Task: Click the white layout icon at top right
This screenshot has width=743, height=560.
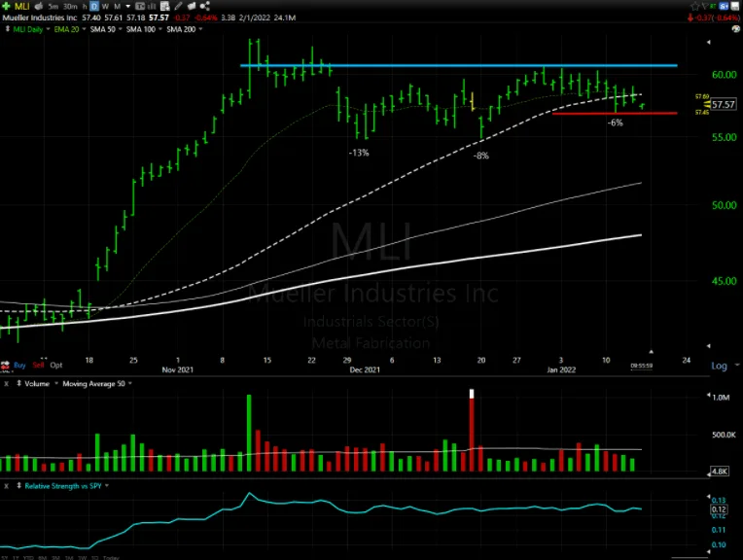Action: (x=736, y=6)
